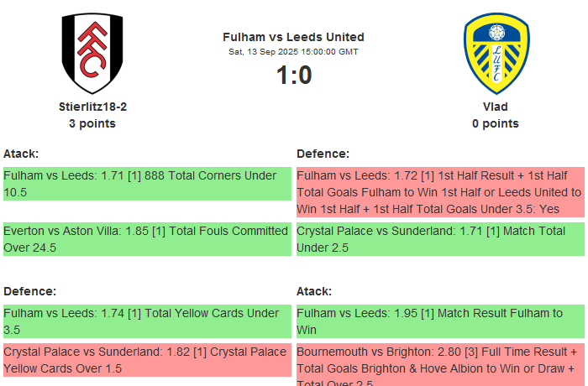Select the Stierlitz18-2 player name

92,107
